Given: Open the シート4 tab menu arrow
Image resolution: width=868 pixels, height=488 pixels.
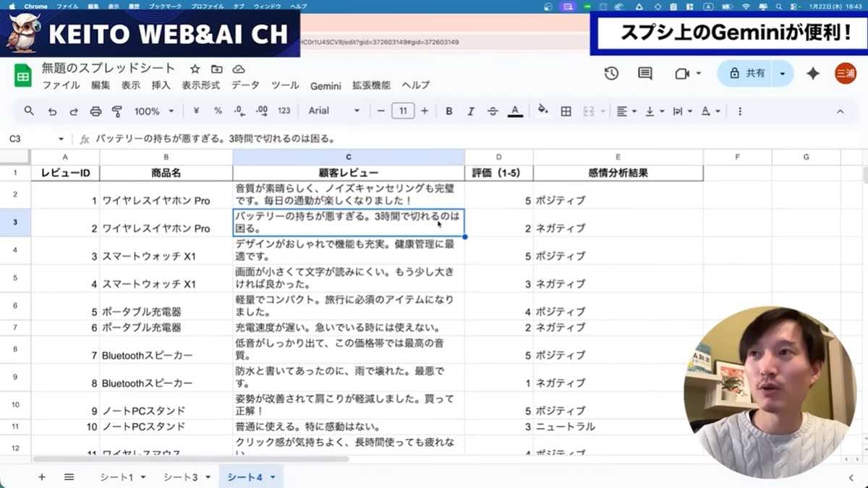Looking at the screenshot, I should pyautogui.click(x=273, y=477).
